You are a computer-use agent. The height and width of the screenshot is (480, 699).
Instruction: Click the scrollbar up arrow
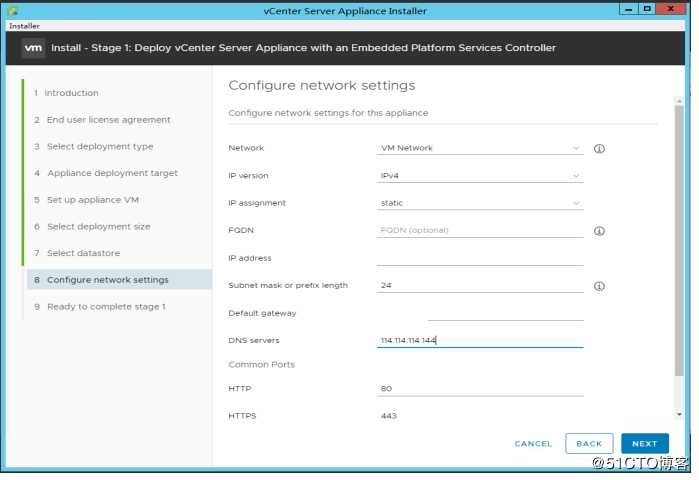click(x=678, y=101)
